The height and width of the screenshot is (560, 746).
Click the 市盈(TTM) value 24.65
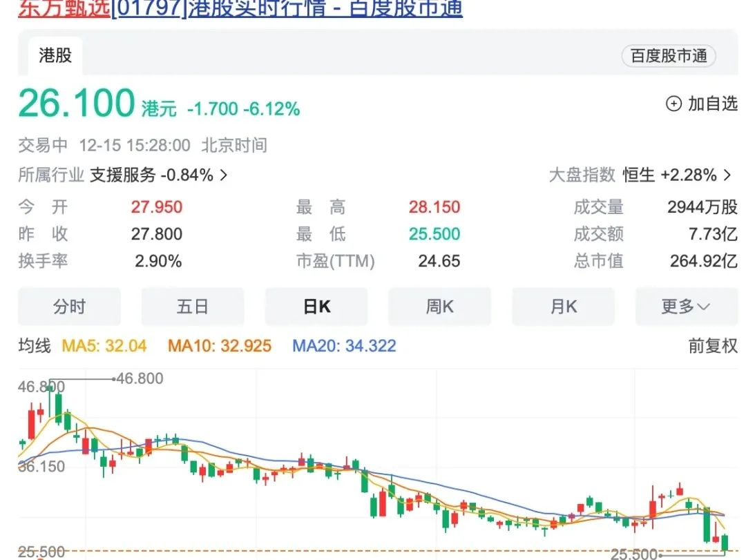point(439,261)
